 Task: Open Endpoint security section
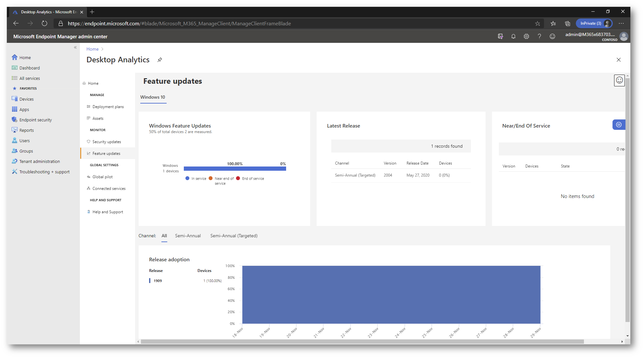pos(35,120)
